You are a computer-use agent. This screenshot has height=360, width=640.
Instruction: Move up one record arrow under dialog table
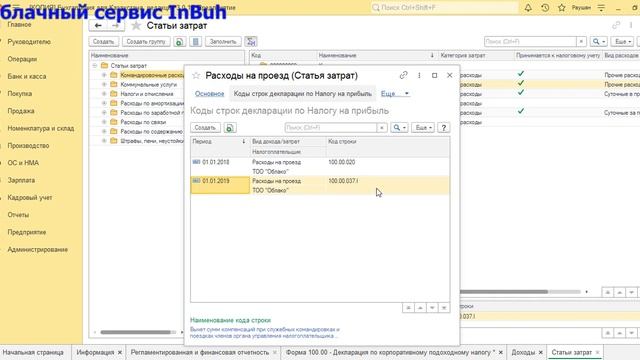(420, 307)
